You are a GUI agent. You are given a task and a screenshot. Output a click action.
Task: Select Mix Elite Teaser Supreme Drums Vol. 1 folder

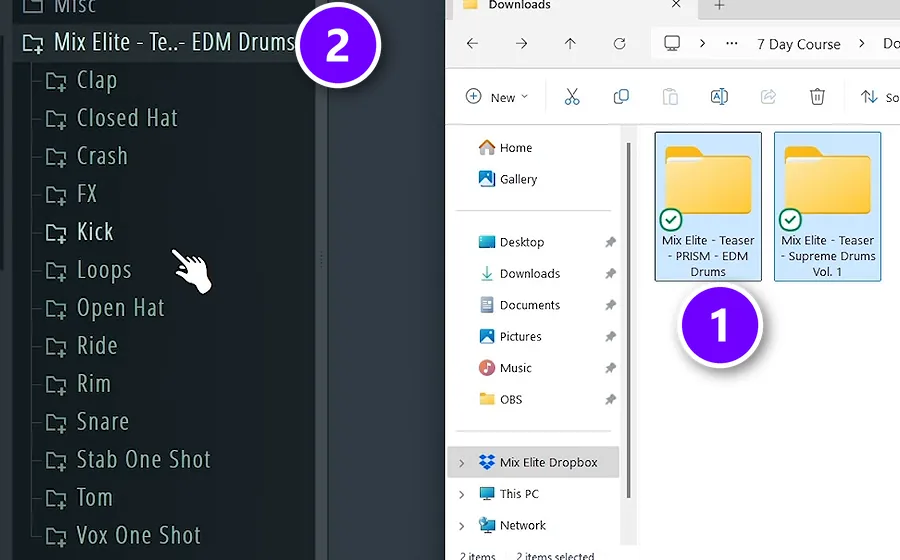[x=827, y=207]
